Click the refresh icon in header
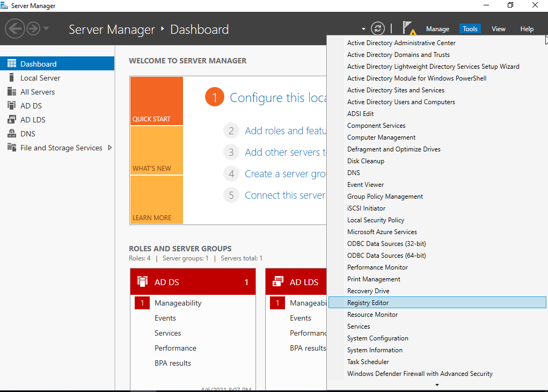548x392 pixels. 378,29
